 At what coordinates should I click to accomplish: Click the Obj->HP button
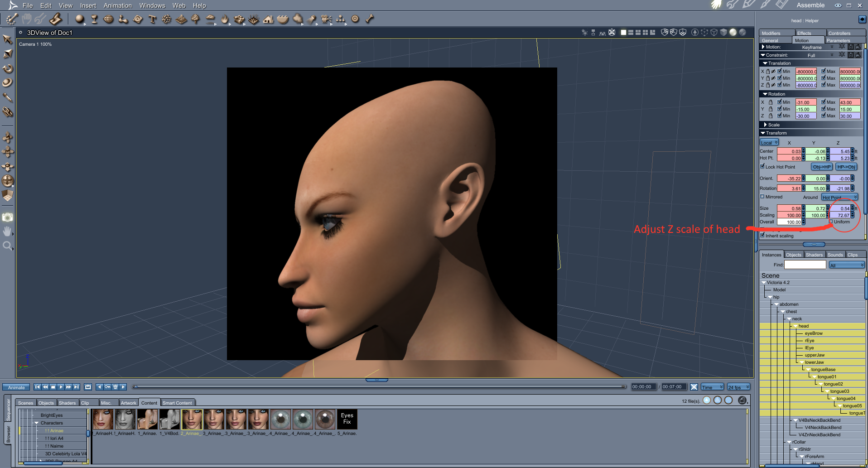(x=822, y=167)
